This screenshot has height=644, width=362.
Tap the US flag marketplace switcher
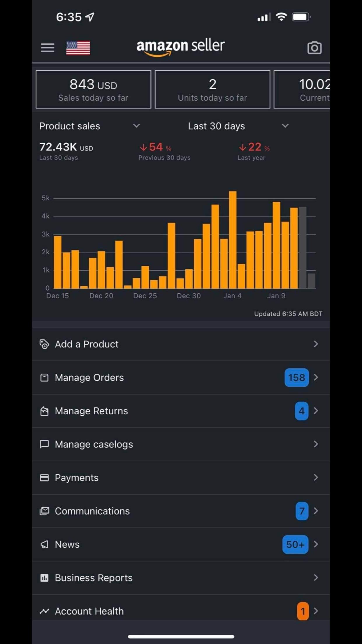click(78, 48)
